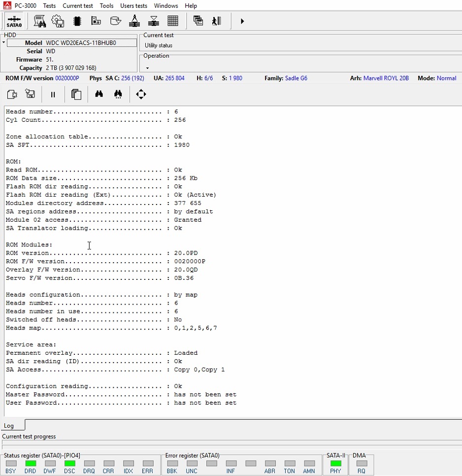Expand the HDD panel arrow beside Model
This screenshot has width=462, height=476.
pos(3,42)
